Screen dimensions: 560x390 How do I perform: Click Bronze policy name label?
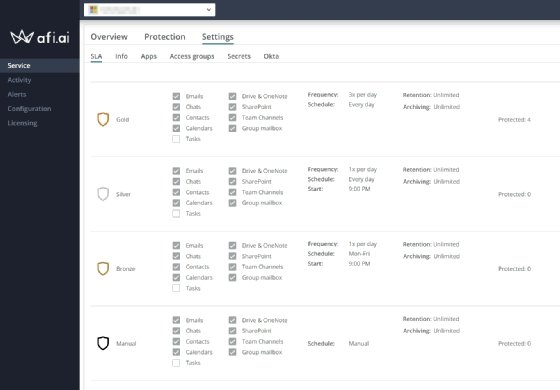[x=126, y=269]
